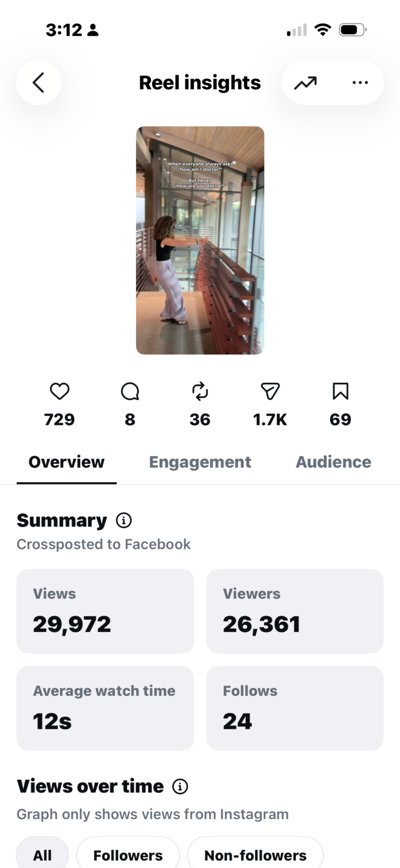This screenshot has width=400, height=868.
Task: Select the Non-followers filter chip
Action: [x=255, y=854]
